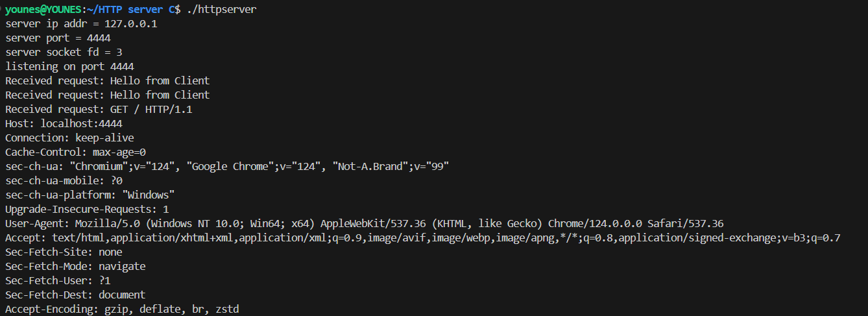Click the User-Agent Mozilla/5.0 line
This screenshot has height=316, width=868.
click(x=365, y=223)
